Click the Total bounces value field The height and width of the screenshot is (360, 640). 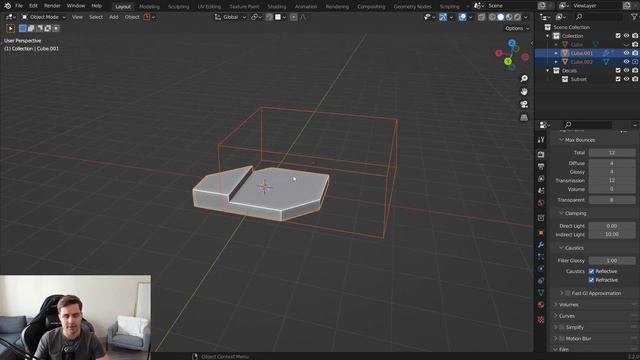click(x=611, y=153)
